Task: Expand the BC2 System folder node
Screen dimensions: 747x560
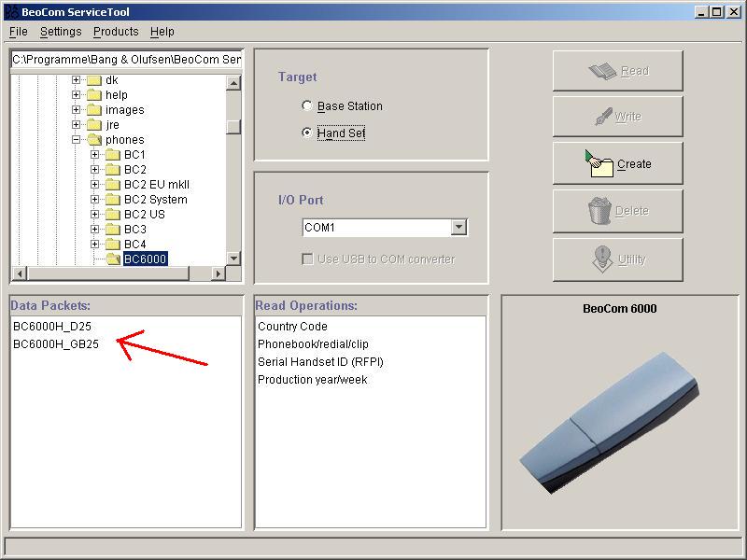Action: (94, 199)
